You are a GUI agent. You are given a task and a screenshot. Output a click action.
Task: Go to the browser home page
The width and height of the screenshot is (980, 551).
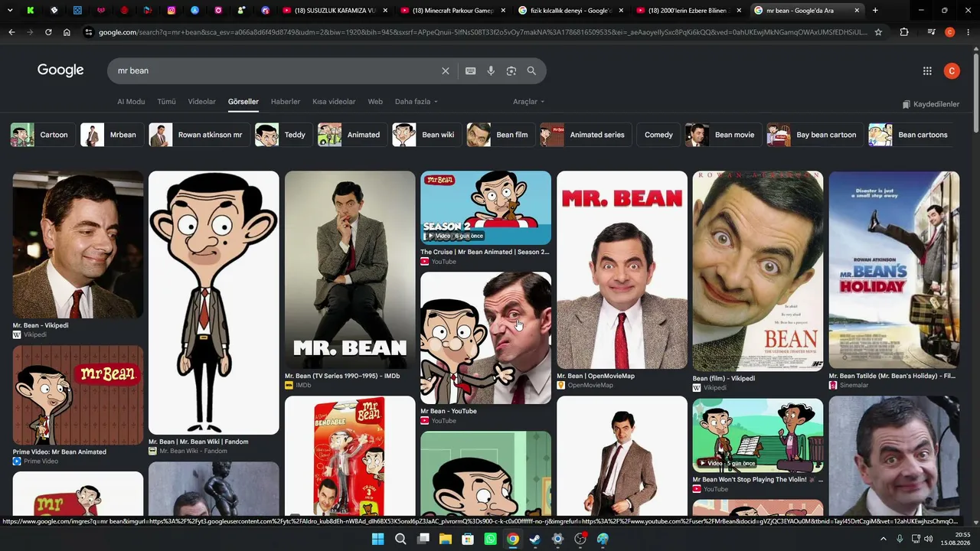point(67,32)
